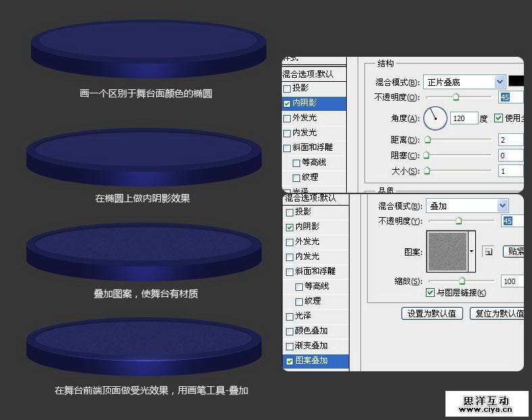Click the 复位为默认值 button
Screen dimensions: 532x420
coord(497,313)
